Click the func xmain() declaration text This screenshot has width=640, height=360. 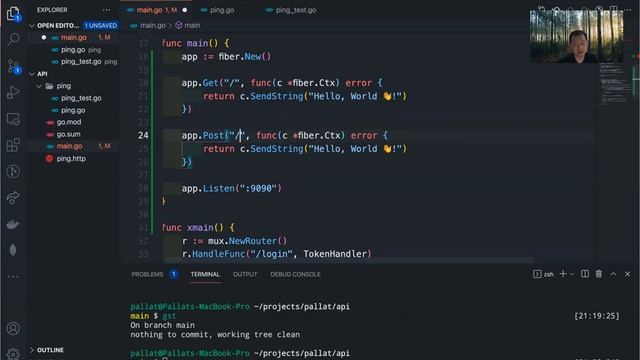pyautogui.click(x=198, y=227)
